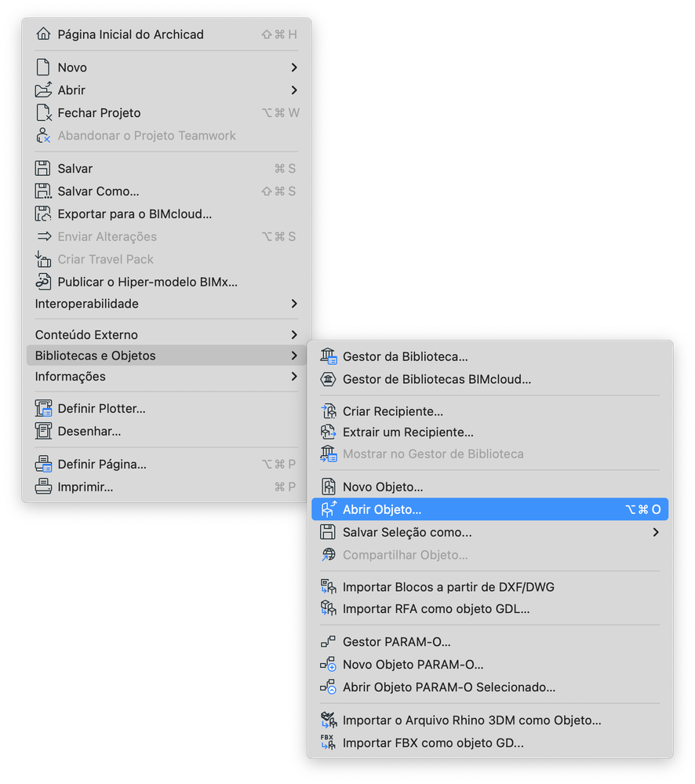Select Novo Objeto... submenu item
The height and width of the screenshot is (784, 695).
pyautogui.click(x=489, y=487)
